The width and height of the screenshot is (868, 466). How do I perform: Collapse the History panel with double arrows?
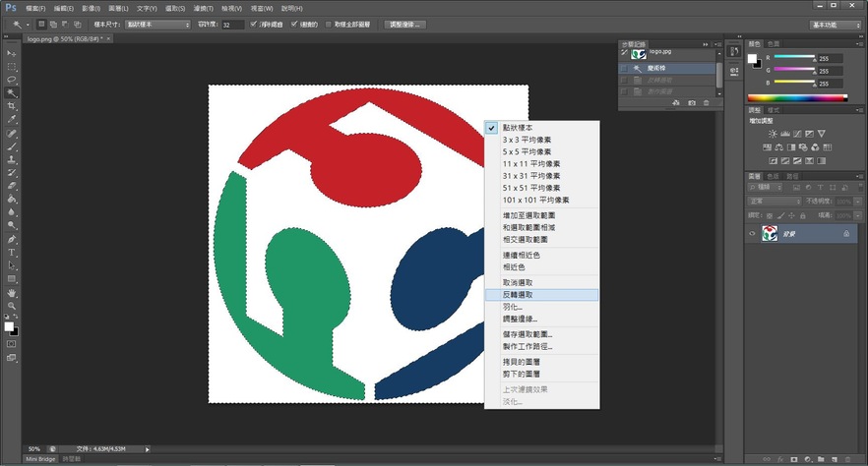pos(706,44)
